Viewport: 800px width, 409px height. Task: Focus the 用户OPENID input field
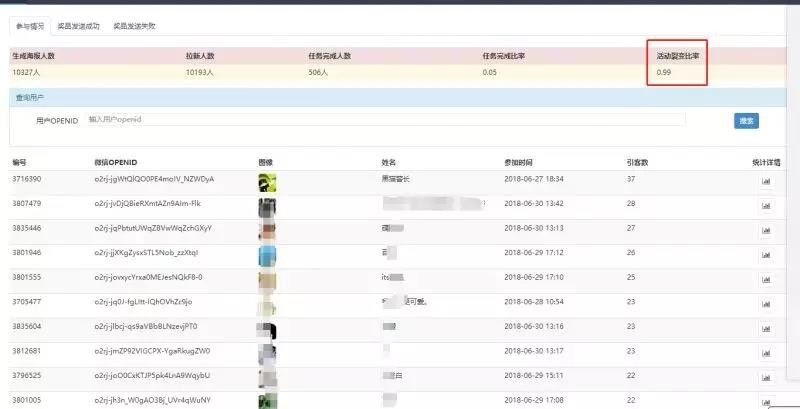tap(386, 120)
